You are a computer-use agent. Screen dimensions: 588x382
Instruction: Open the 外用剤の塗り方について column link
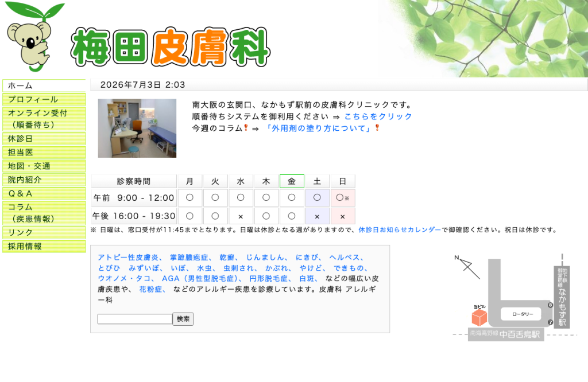point(318,128)
